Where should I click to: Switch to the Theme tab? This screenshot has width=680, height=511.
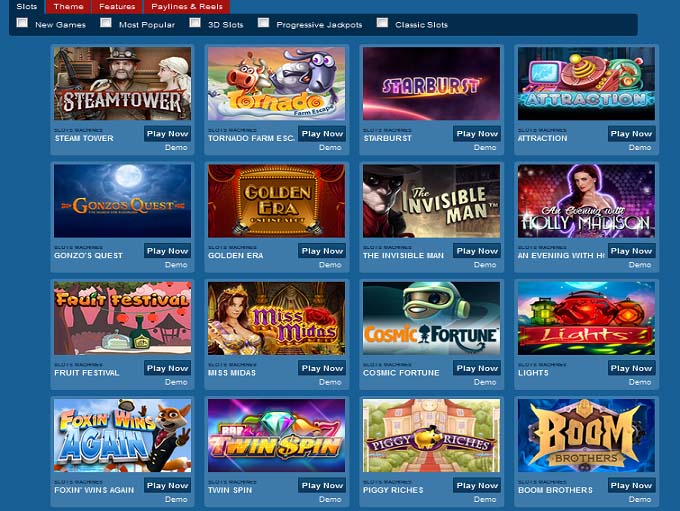(69, 7)
